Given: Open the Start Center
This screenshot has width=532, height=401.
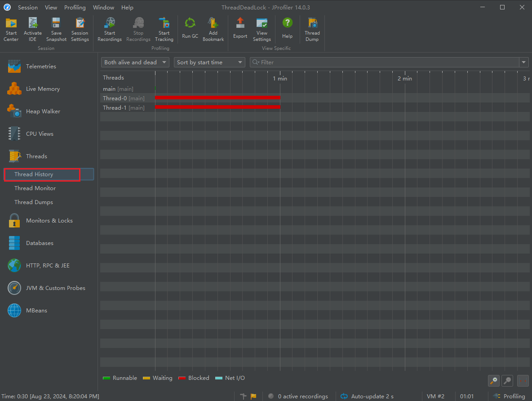Looking at the screenshot, I should pos(11,30).
